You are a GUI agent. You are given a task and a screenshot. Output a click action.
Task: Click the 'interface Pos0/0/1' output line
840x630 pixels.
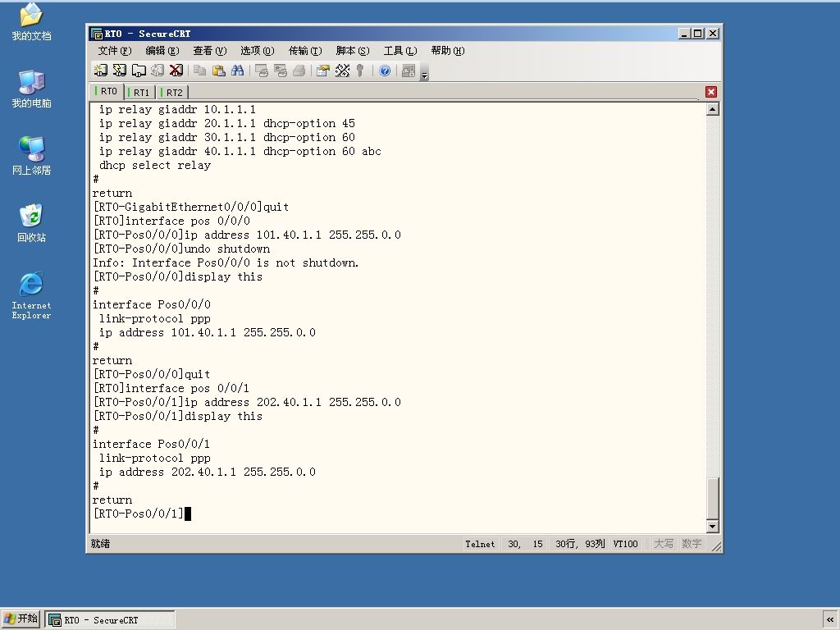coord(151,444)
